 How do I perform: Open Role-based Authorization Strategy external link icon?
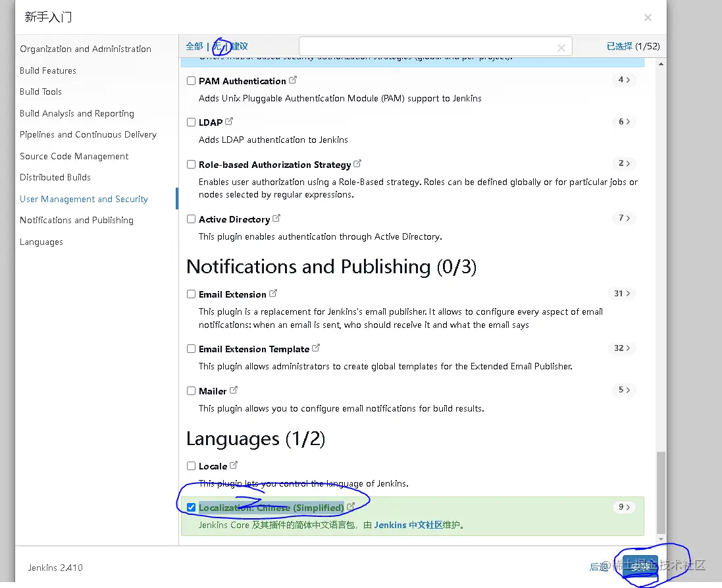pyautogui.click(x=357, y=163)
